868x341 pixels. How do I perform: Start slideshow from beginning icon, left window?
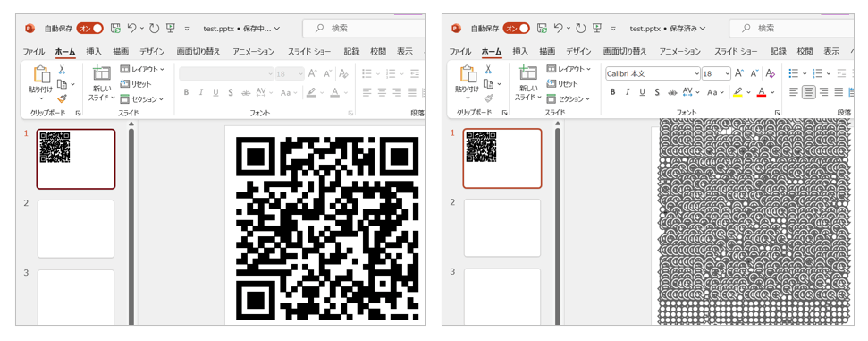pyautogui.click(x=171, y=29)
